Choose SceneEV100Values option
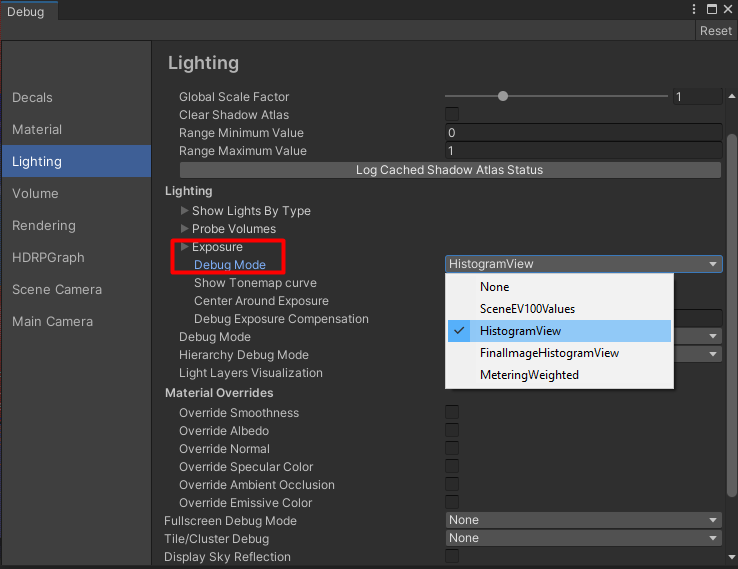This screenshot has height=569, width=738. coord(559,309)
